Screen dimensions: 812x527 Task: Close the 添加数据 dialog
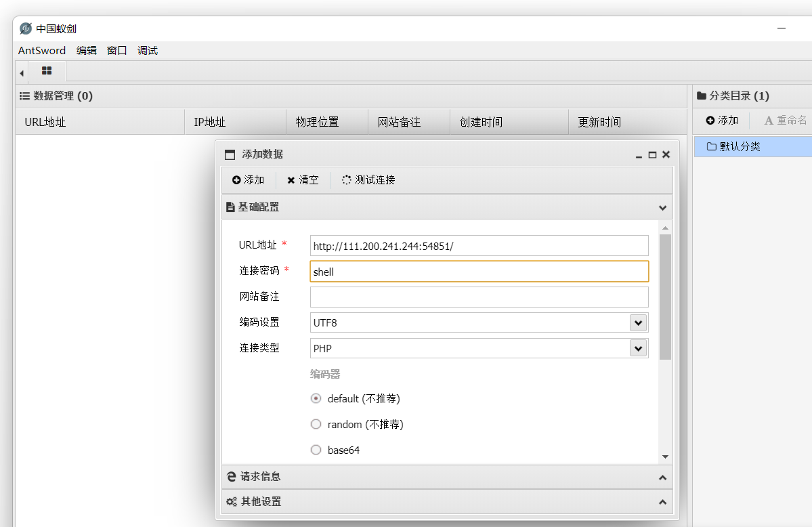pyautogui.click(x=666, y=154)
